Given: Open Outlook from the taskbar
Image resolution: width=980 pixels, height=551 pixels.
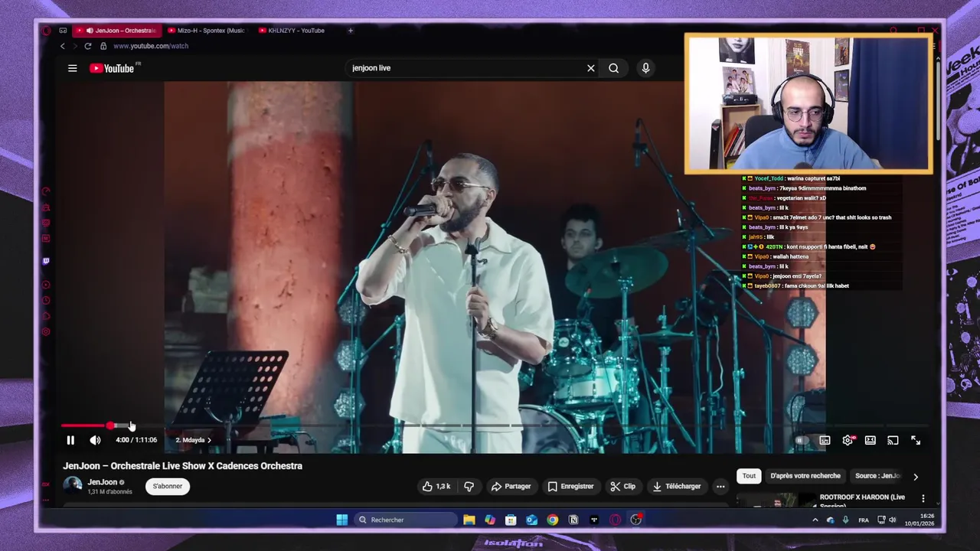Looking at the screenshot, I should [531, 520].
